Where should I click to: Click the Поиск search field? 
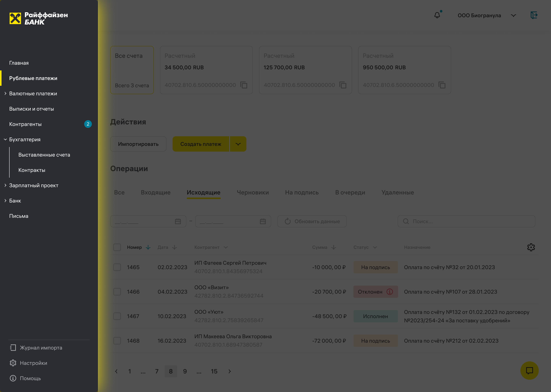pos(466,221)
